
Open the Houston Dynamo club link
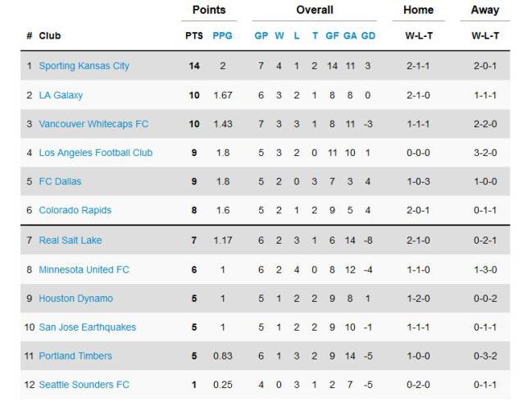[75, 299]
